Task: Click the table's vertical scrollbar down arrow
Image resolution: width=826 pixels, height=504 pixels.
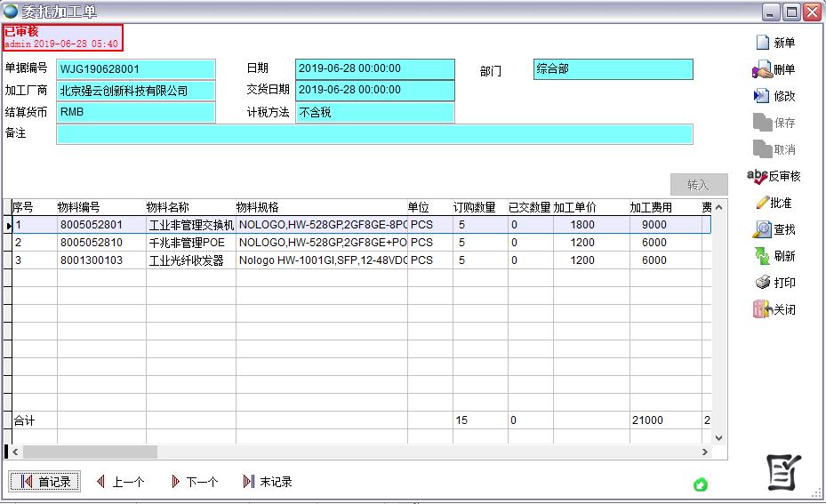Action: [x=718, y=437]
